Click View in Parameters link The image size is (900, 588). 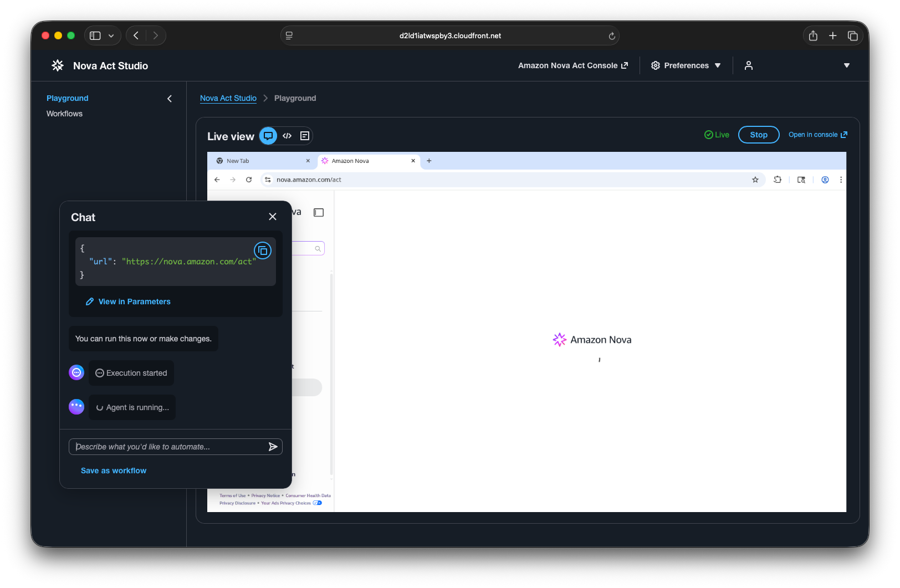(128, 301)
